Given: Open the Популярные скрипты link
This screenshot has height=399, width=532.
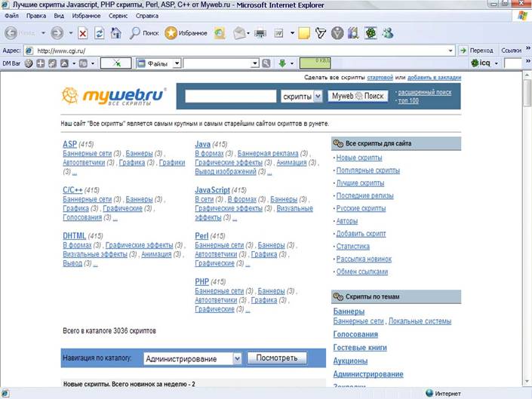Looking at the screenshot, I should click(x=367, y=170).
